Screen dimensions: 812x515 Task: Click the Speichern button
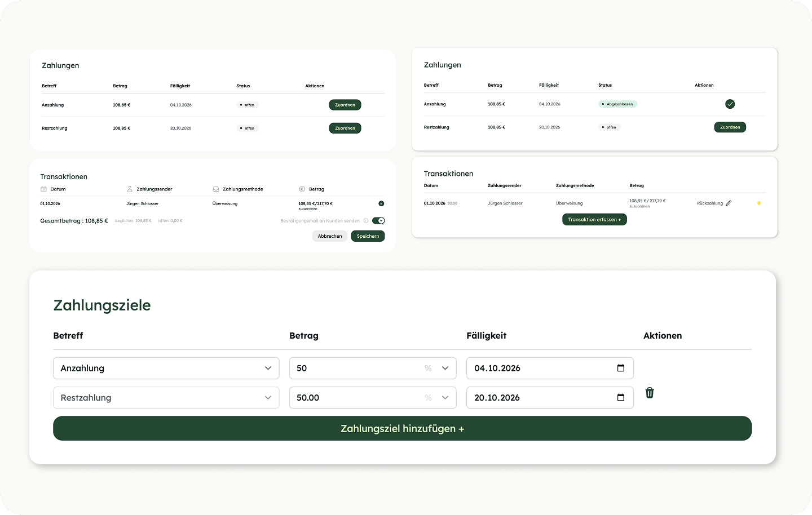pos(368,236)
